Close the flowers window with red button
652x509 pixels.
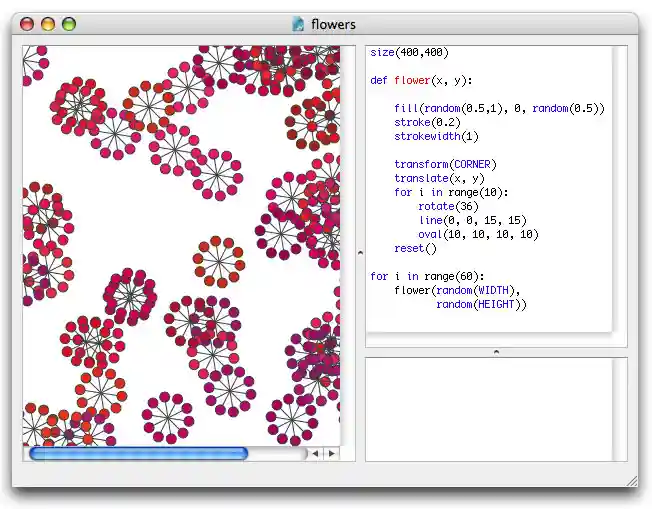coord(27,23)
